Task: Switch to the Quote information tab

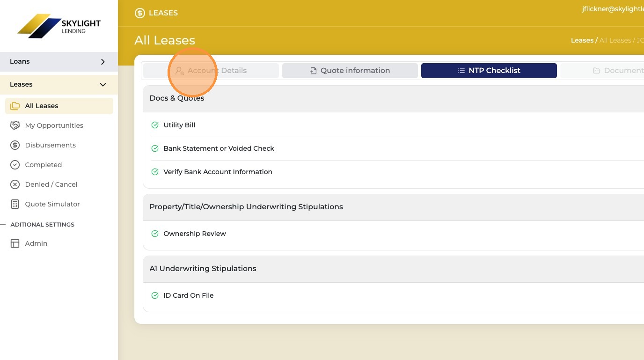Action: [350, 71]
